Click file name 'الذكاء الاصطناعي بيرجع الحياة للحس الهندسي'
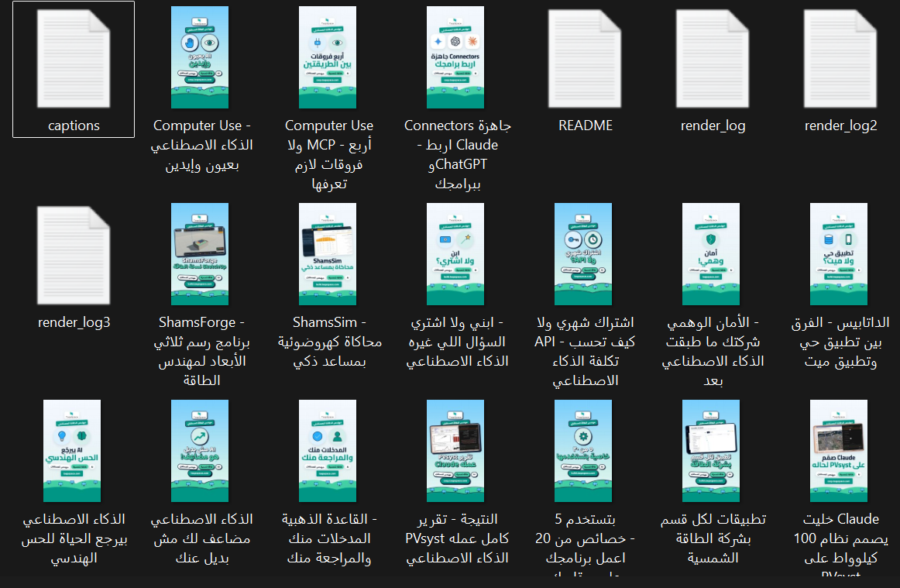This screenshot has height=588, width=900. 74,538
